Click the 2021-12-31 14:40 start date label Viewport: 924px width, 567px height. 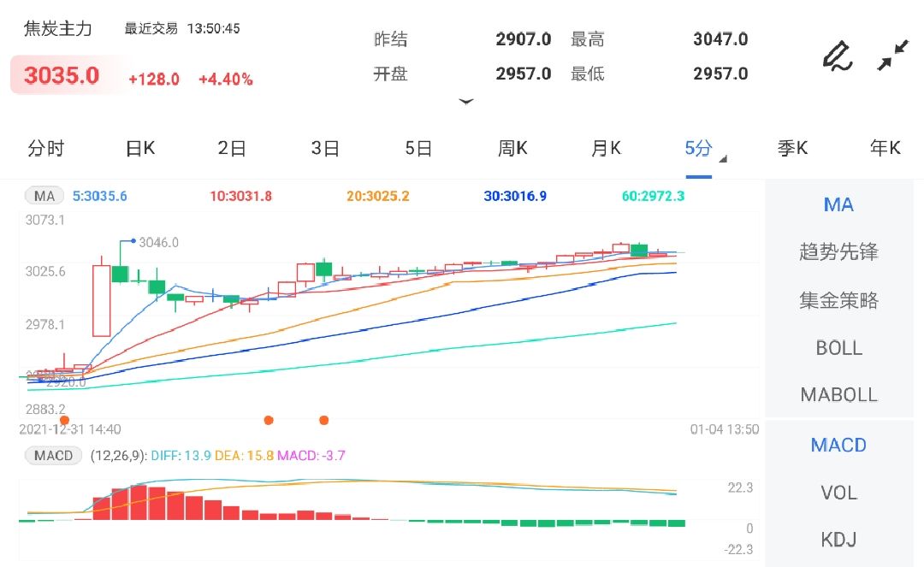(x=70, y=430)
